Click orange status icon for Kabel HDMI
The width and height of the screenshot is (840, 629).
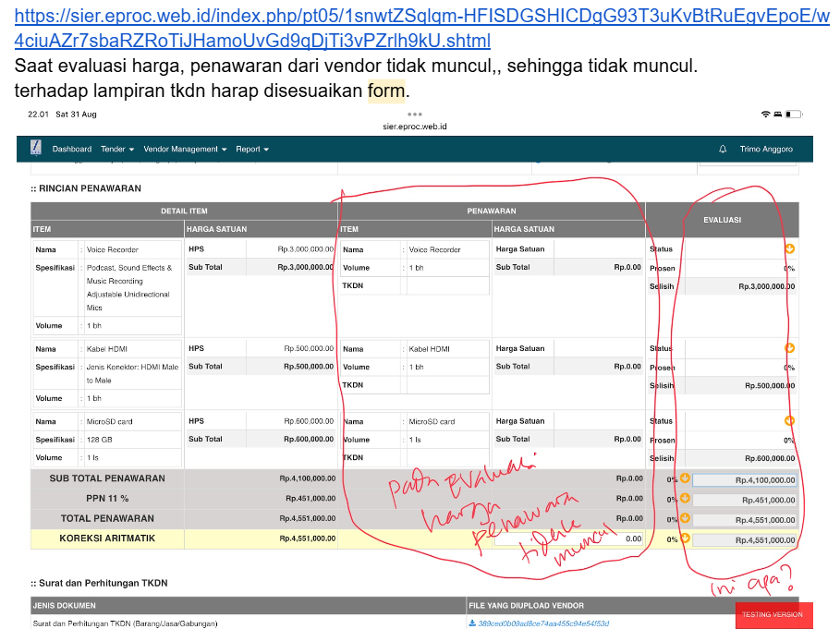790,348
